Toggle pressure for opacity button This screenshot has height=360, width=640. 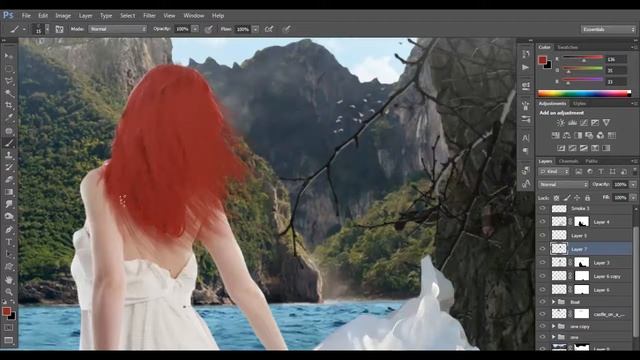tap(209, 29)
